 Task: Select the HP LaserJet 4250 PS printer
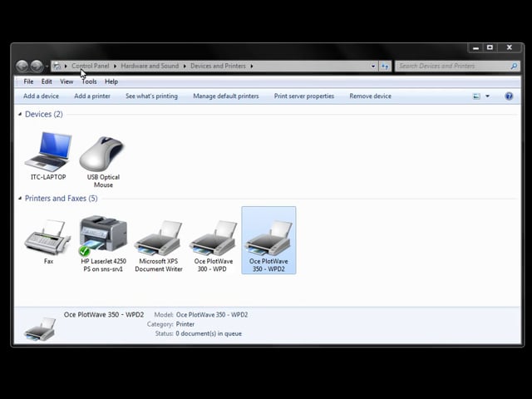click(x=103, y=236)
